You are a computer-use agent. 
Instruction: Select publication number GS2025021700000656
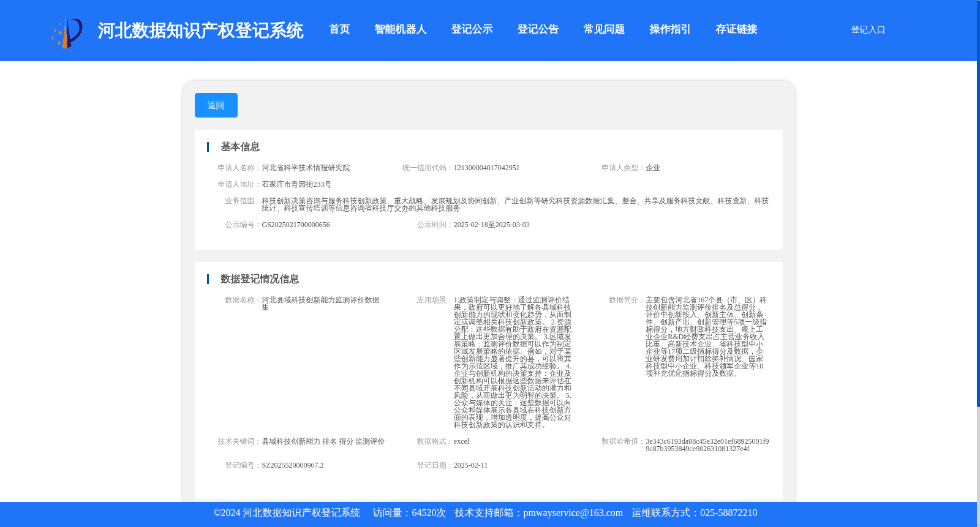click(296, 225)
